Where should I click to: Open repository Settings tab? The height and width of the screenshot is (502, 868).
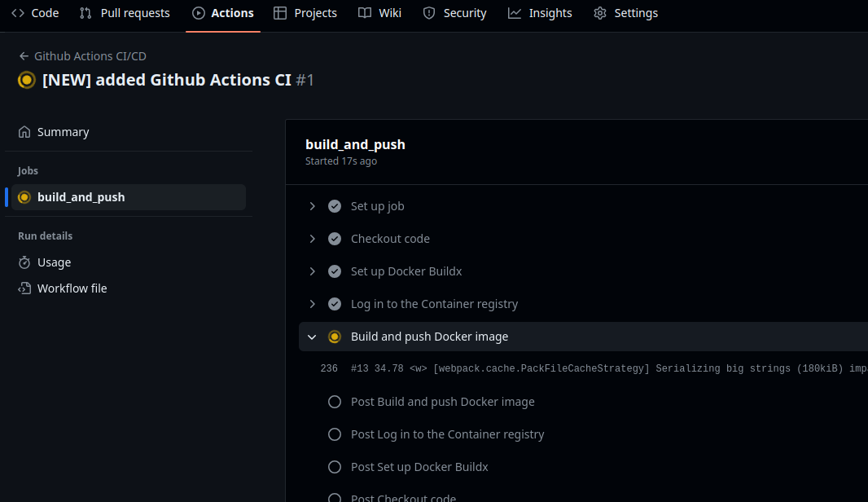626,13
